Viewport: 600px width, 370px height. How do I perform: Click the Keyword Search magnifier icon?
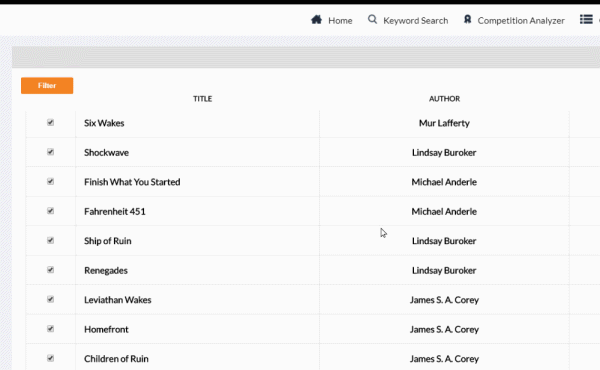point(372,19)
